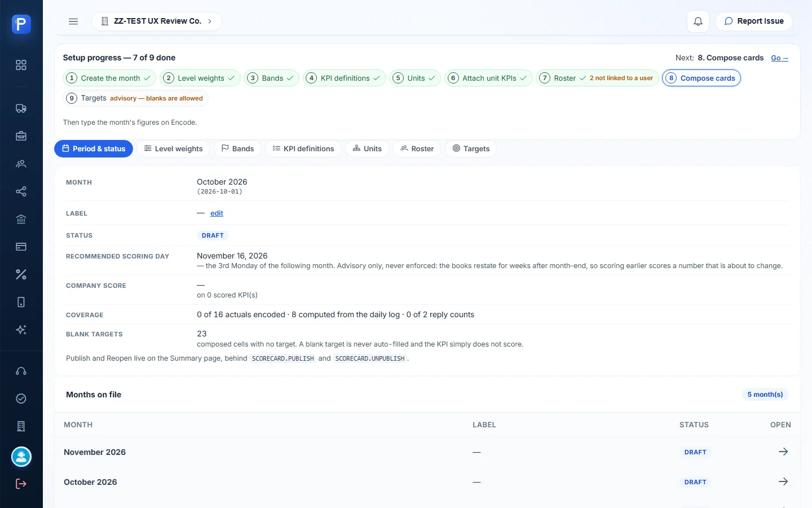
Task: Open the headset support icon in sidebar
Action: point(21,371)
